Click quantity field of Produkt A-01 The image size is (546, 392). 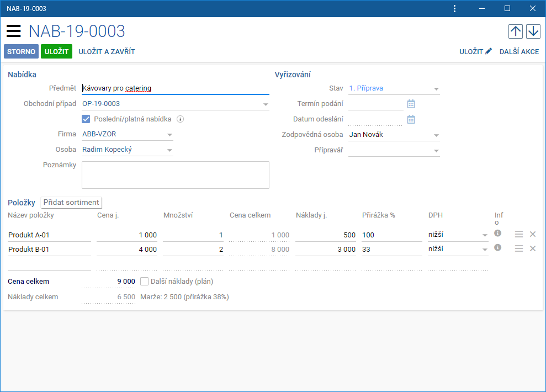coord(193,235)
